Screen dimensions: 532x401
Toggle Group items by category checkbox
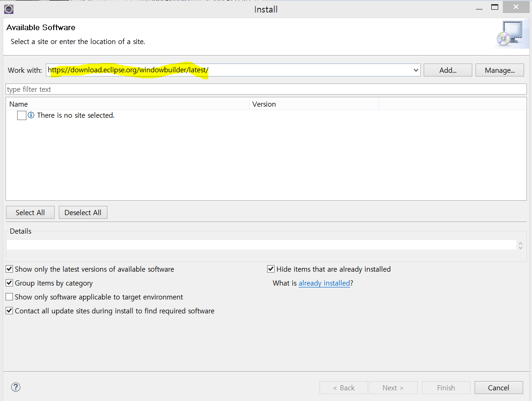[x=10, y=283]
